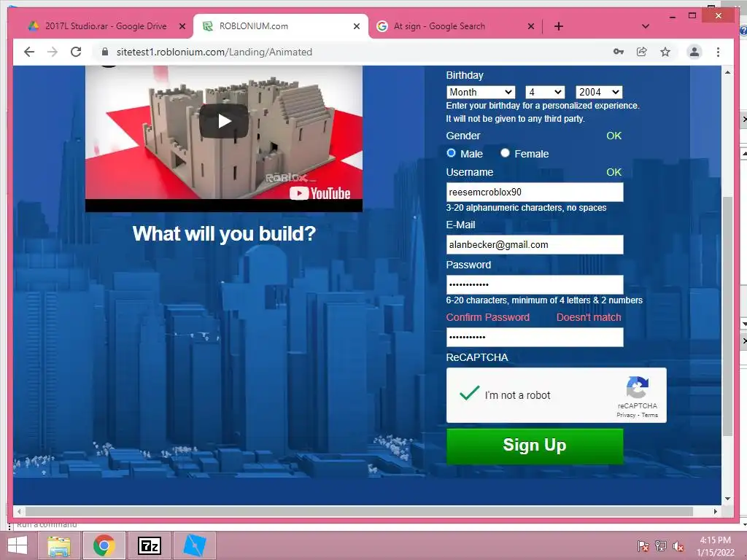Open the birthday year dropdown showing 2004
Viewport: 747px width, 560px height.
(599, 92)
